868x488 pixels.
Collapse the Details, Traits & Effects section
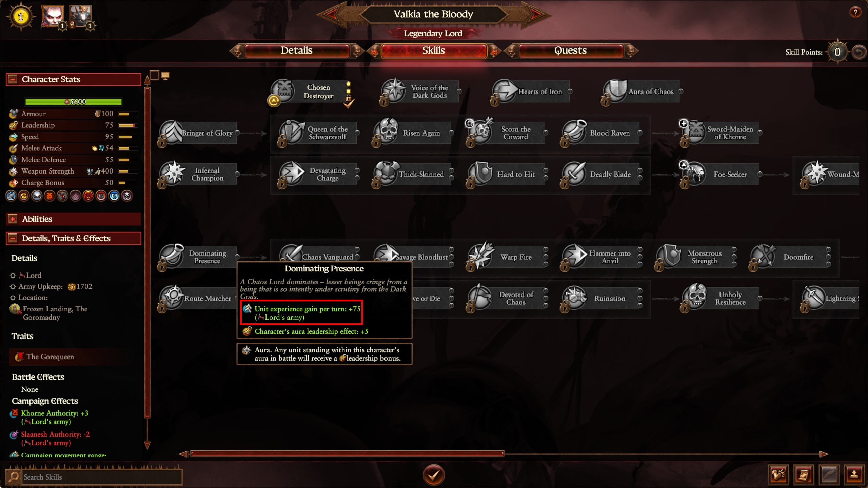pos(13,238)
